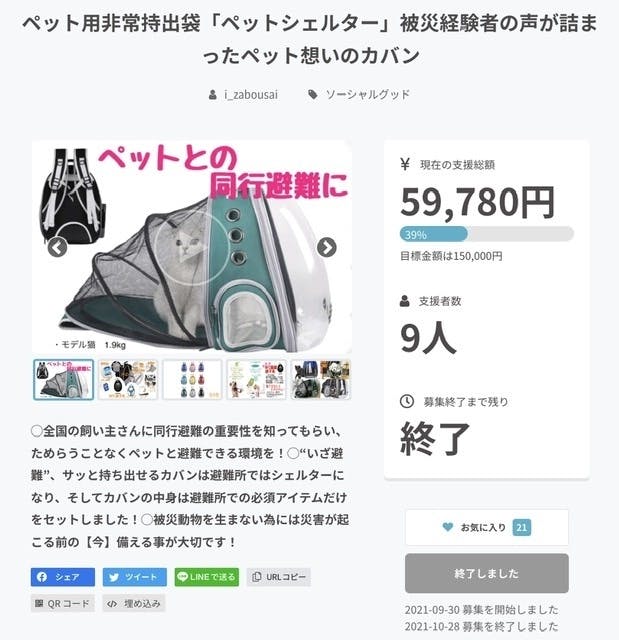The image size is (619, 640).
Task: Click the 39% funding progress bar
Action: tap(487, 234)
